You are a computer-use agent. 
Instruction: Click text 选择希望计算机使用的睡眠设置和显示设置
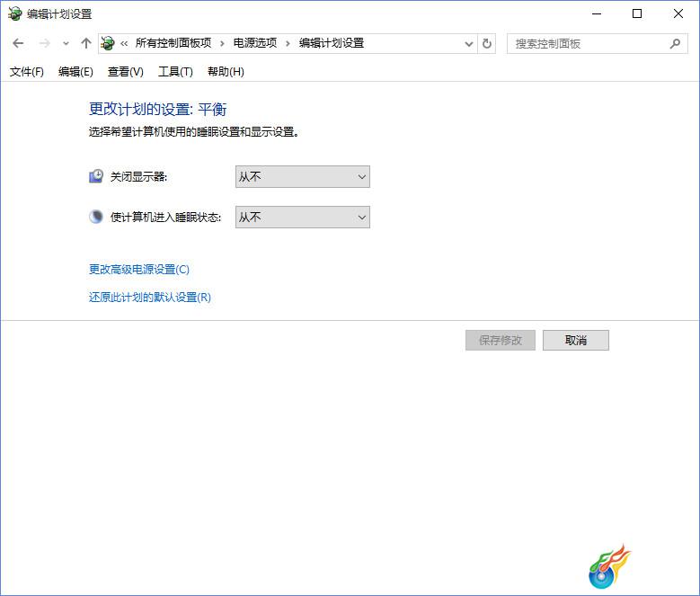[194, 132]
